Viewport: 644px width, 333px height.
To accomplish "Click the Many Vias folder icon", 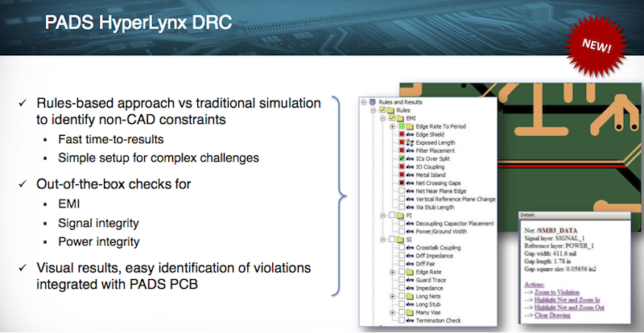I will [x=409, y=312].
